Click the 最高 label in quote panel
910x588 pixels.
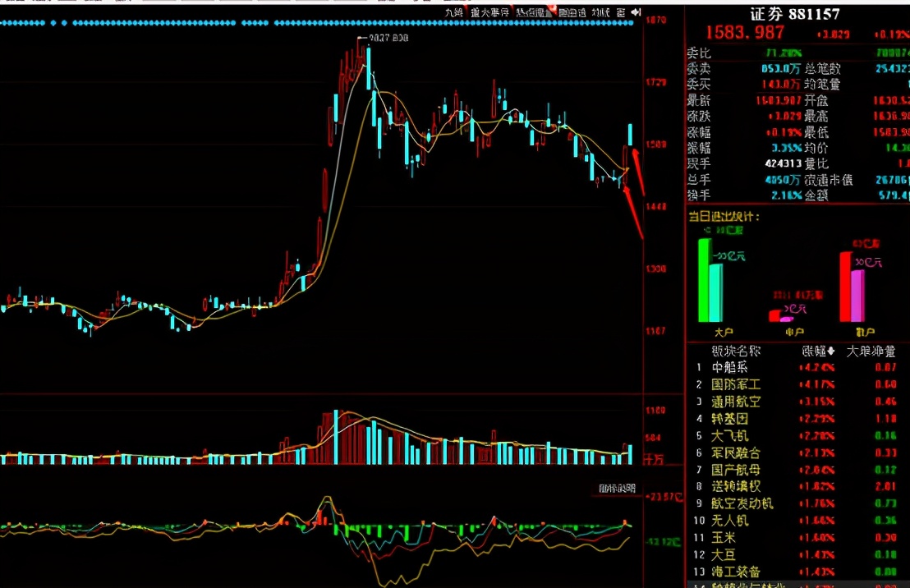(x=816, y=117)
